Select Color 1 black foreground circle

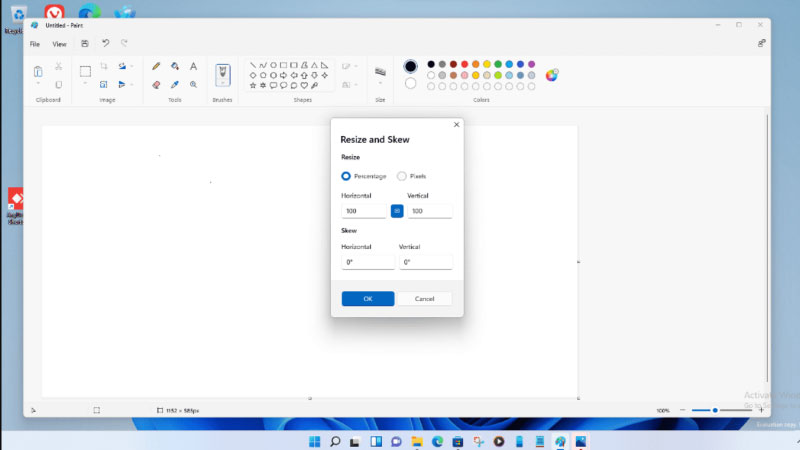pos(410,66)
